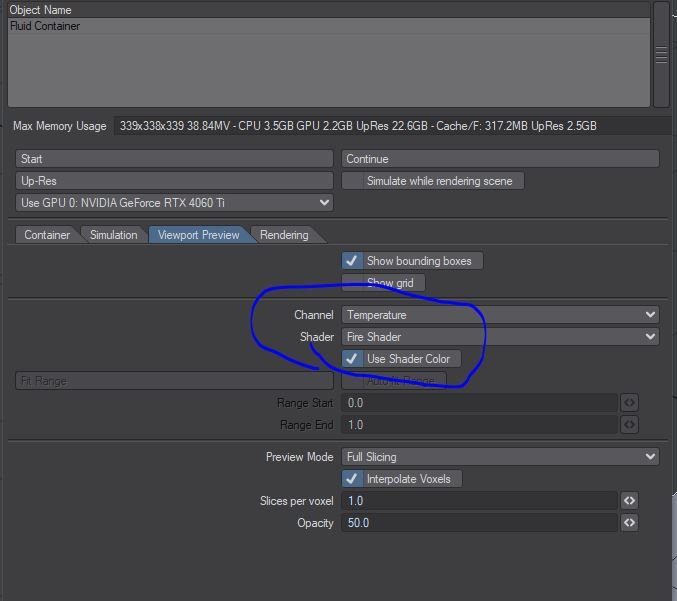Select Fluid Container in object list

click(329, 26)
